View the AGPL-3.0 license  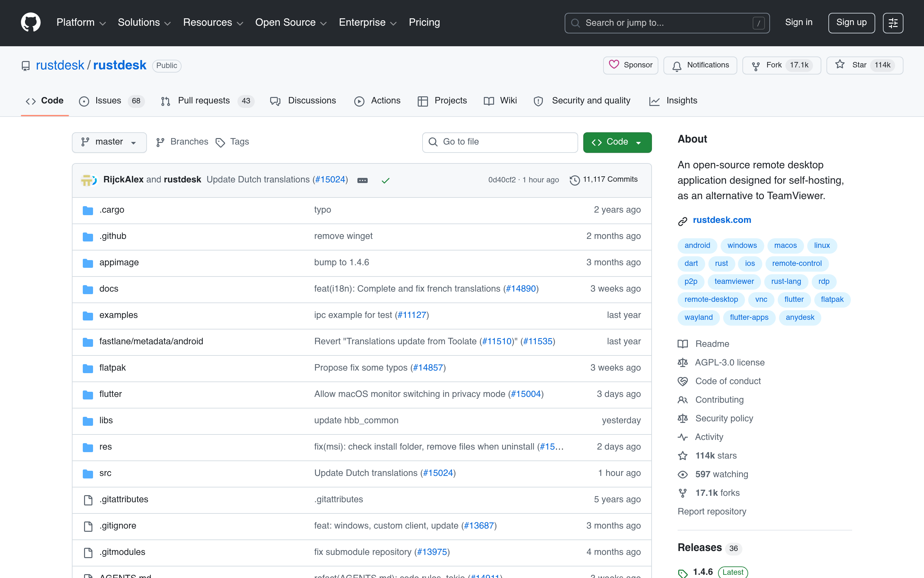(x=721, y=363)
